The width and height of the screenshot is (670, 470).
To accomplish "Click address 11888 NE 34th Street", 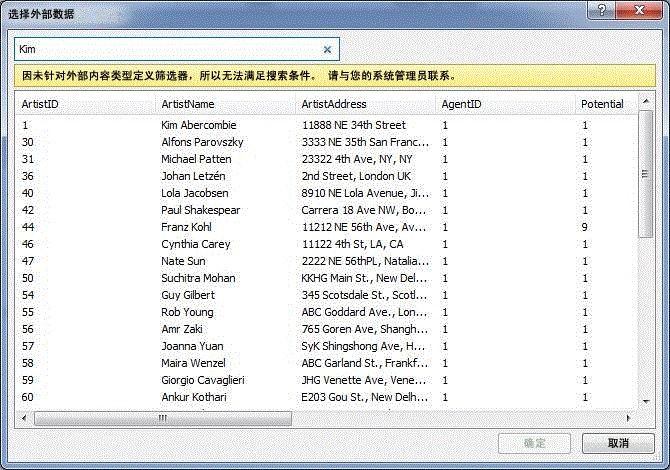I will click(x=354, y=125).
